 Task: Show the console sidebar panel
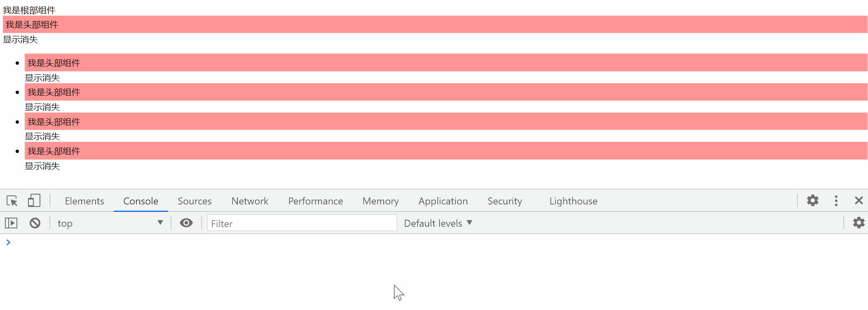tap(11, 223)
